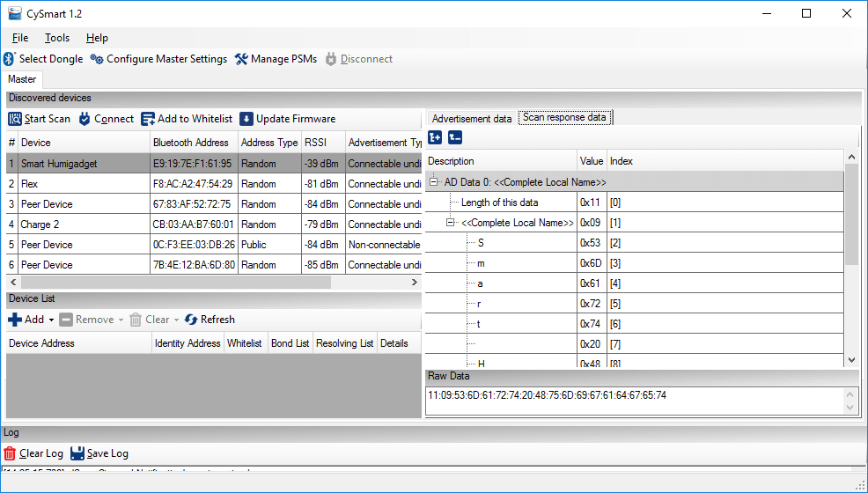The image size is (868, 493).
Task: Click the Details column header
Action: tap(399, 343)
